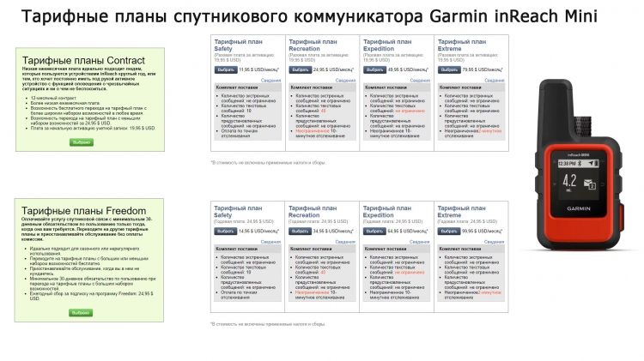The image size is (644, 361).
Task: Click Выбрать for the 14,95 $ Safety plan
Action: click(x=226, y=232)
